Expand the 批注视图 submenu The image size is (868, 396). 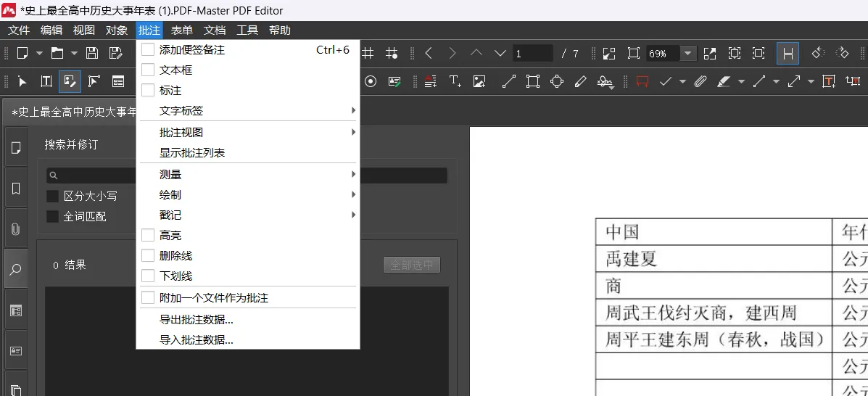click(248, 133)
